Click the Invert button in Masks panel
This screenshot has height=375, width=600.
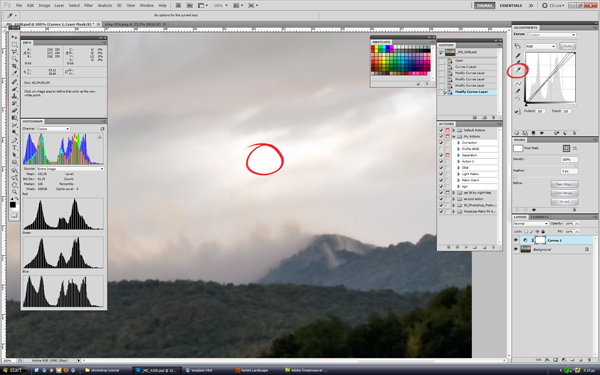pos(564,202)
